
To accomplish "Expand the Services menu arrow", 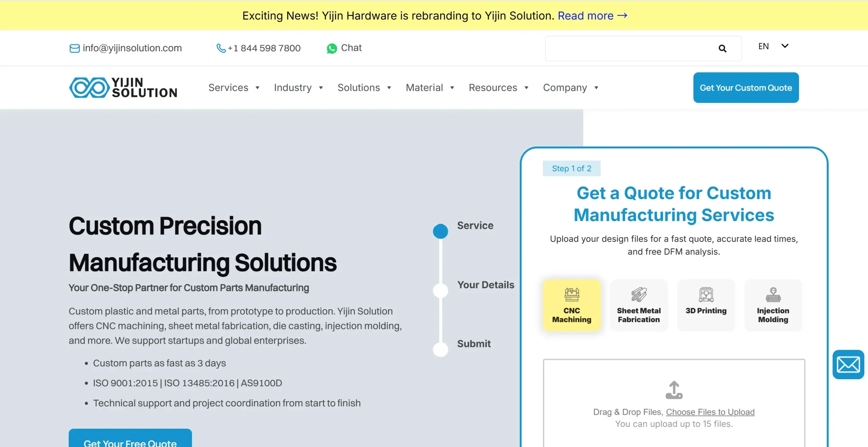I will coord(257,88).
